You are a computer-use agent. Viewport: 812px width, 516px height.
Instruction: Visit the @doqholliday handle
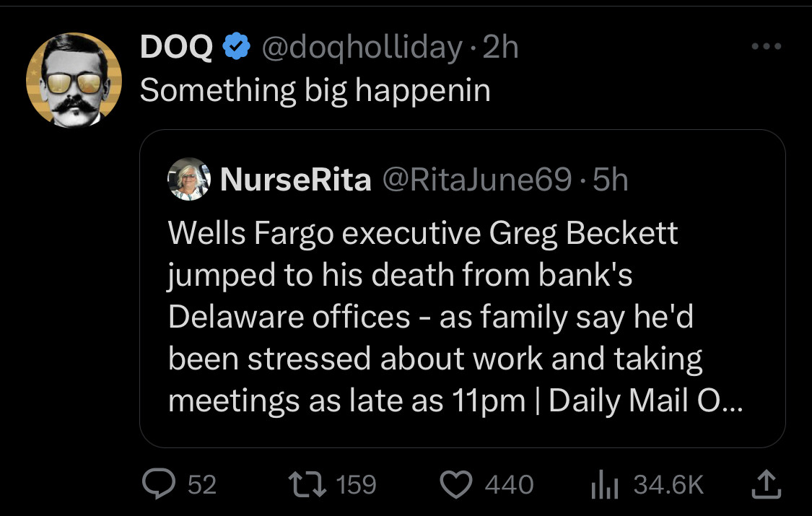[x=361, y=48]
